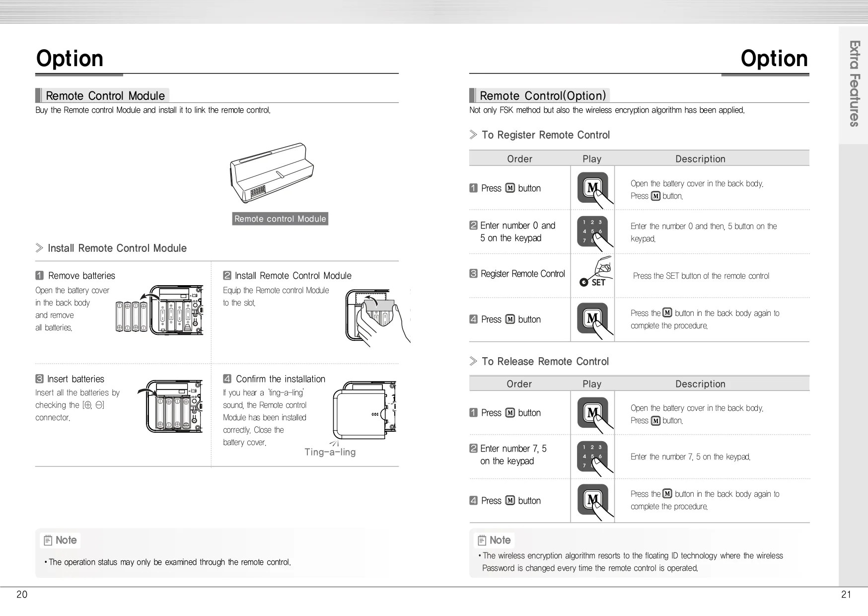Click the 'To Release Remote Control' heading
Screen dimensions: 868x616
[545, 362]
